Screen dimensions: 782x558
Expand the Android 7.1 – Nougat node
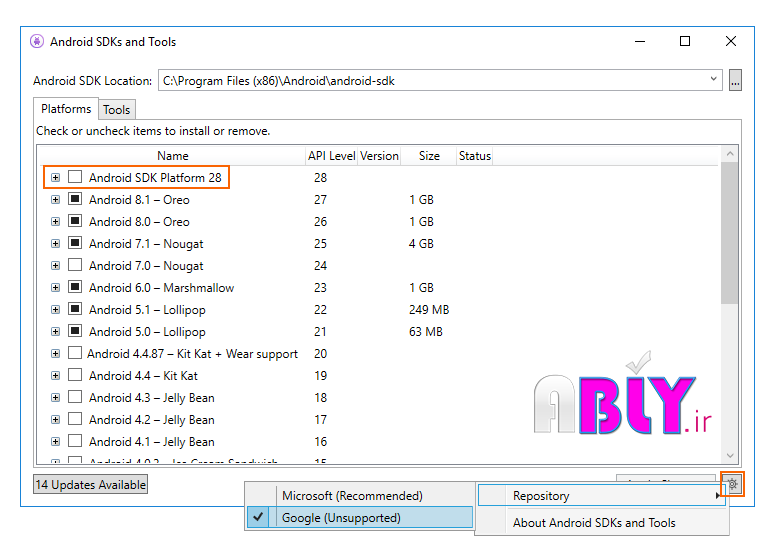click(55, 243)
